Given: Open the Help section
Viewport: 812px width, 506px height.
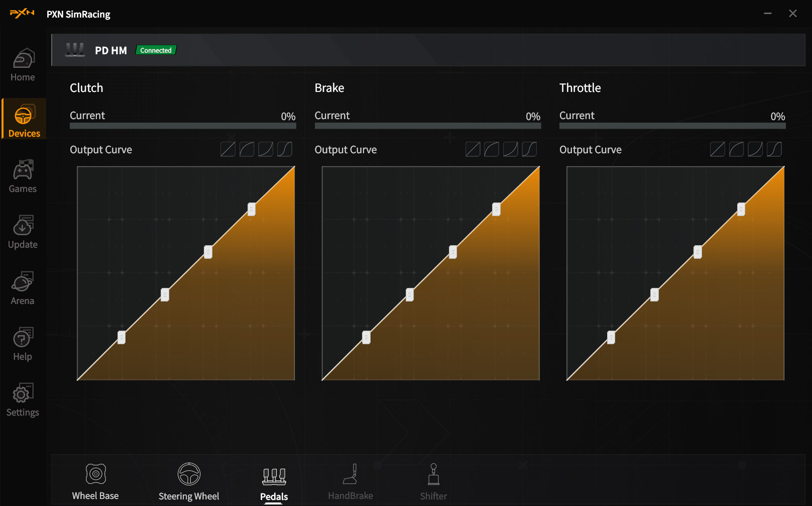Looking at the screenshot, I should click(23, 345).
